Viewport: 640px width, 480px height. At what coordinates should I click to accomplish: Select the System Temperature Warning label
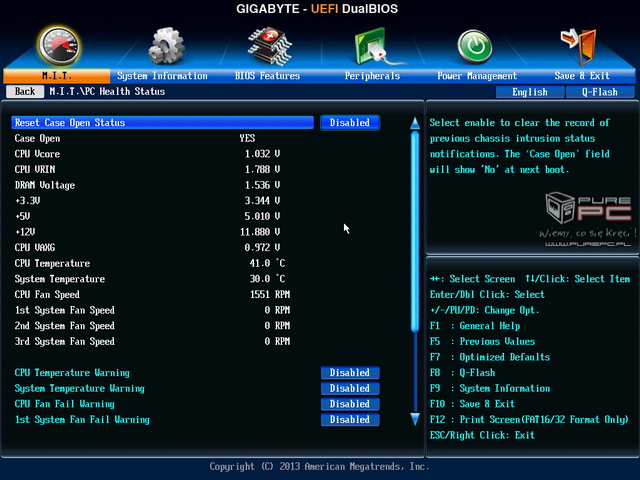pos(80,388)
